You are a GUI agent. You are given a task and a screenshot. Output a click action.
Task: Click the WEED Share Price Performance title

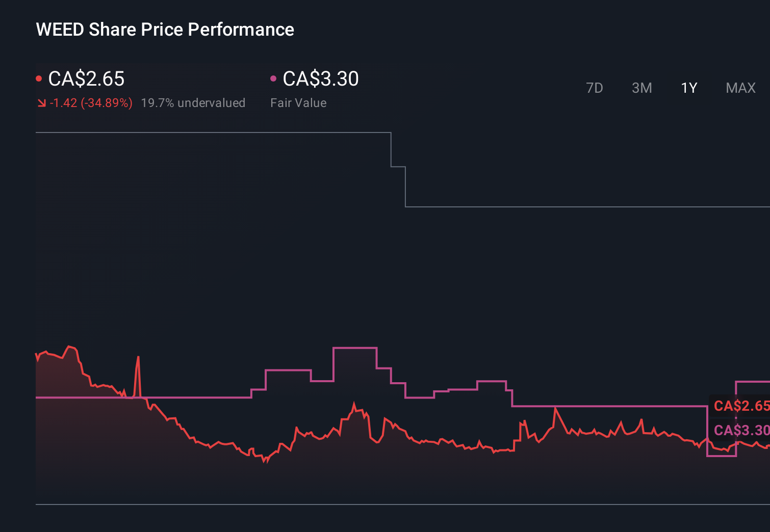point(164,30)
